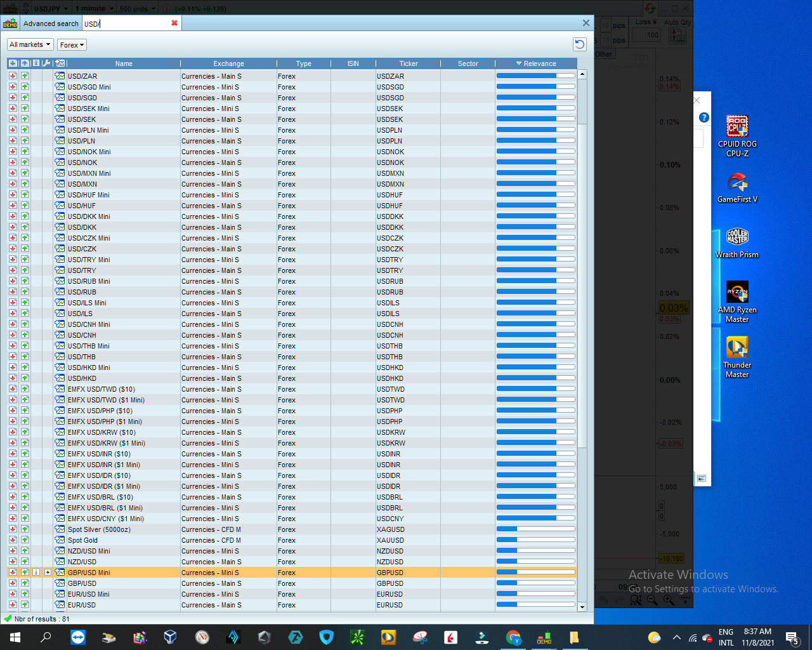Click the Auto Qty icon in the chart window
Viewport: 812px width, 650px height.
pyautogui.click(x=678, y=36)
